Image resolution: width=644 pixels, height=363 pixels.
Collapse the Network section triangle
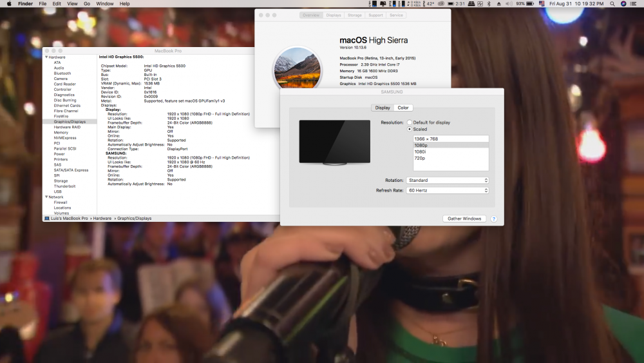coord(46,197)
